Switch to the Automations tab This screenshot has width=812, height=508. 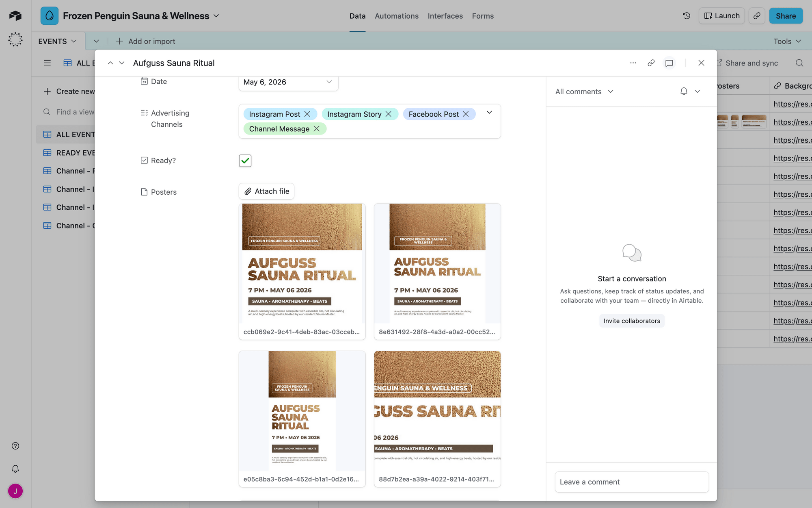(x=396, y=16)
